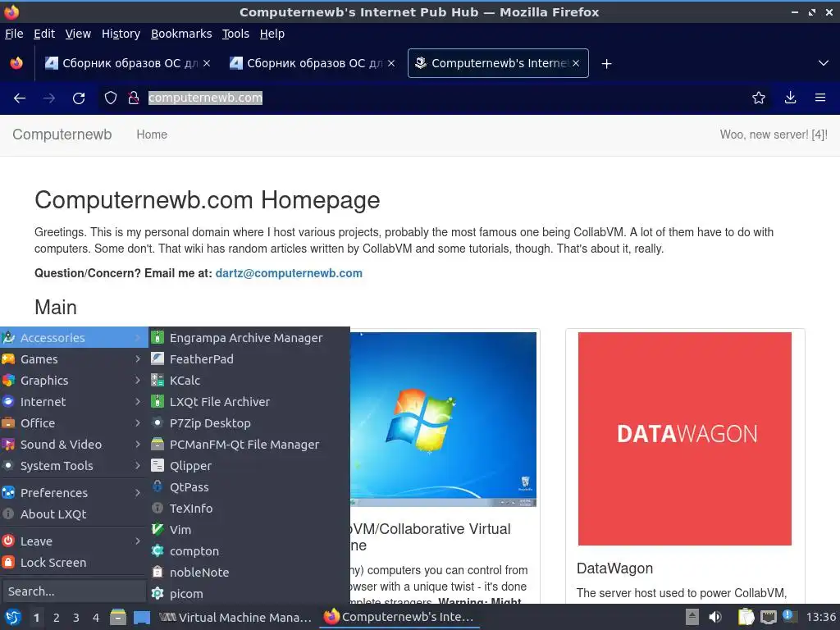Viewport: 840px width, 630px height.
Task: Expand the Games submenu
Action: coord(74,359)
